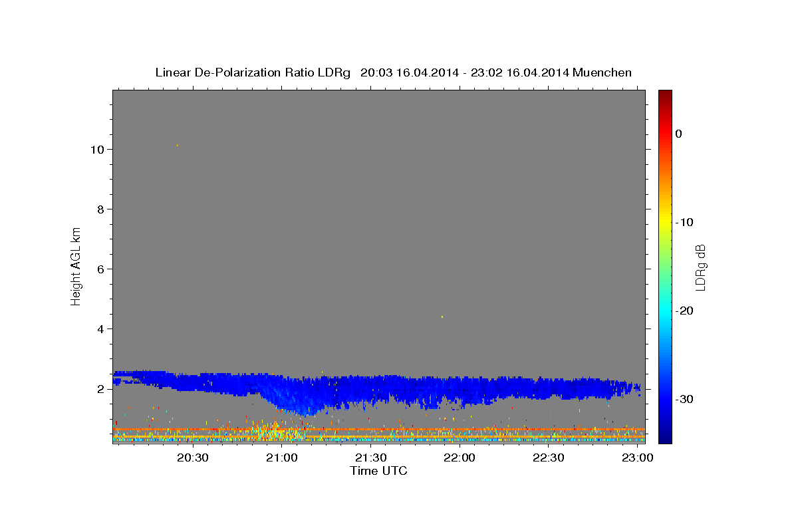Viewport: 798px width, 532px height.
Task: Click the plot title 'Linear De-Polarization Ratio LDRg'
Action: 253,72
